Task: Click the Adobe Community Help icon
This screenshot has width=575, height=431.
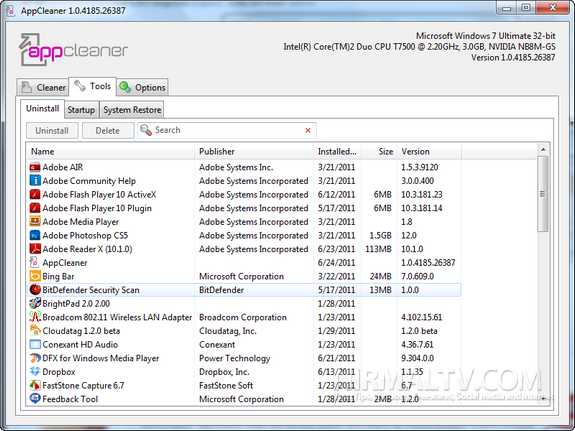Action: tap(35, 181)
